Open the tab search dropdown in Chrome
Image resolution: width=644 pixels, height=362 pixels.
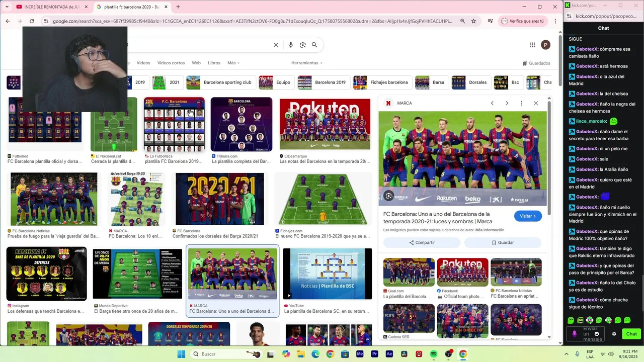click(x=7, y=7)
